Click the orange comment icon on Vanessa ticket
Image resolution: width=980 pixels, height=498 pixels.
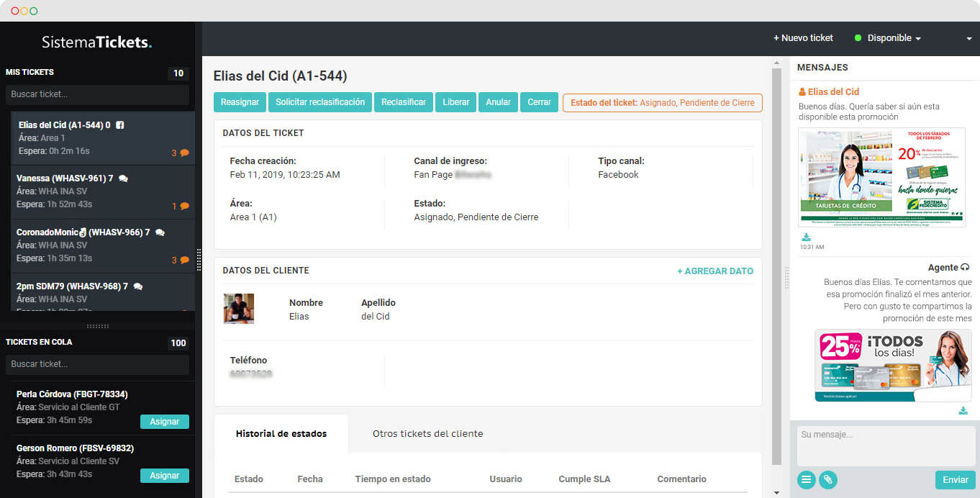click(184, 206)
